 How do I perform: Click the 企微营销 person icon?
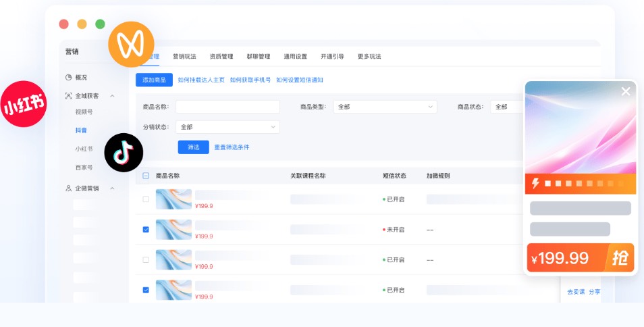tap(69, 188)
